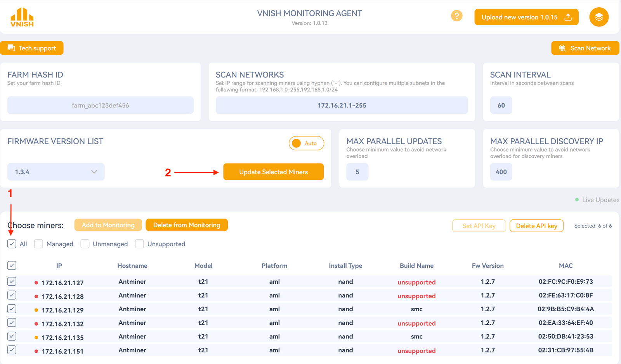Click the Selected: 6 of 6 counter

click(x=593, y=226)
